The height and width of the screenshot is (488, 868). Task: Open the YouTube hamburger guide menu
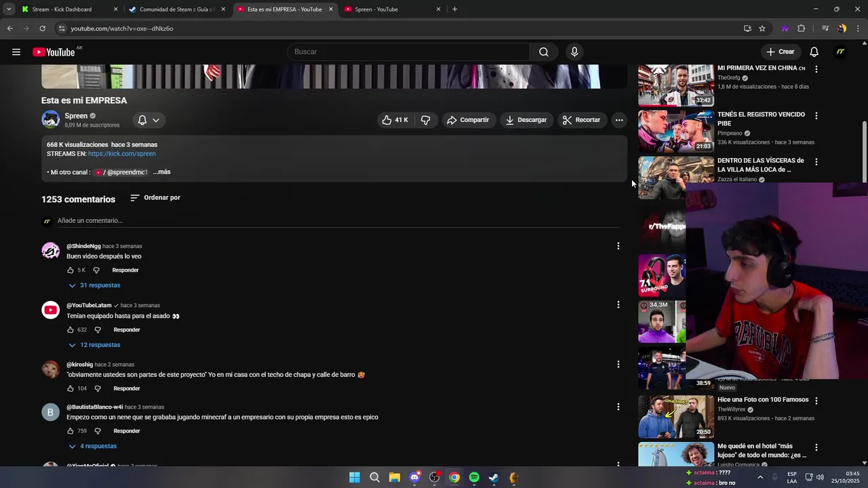(16, 52)
